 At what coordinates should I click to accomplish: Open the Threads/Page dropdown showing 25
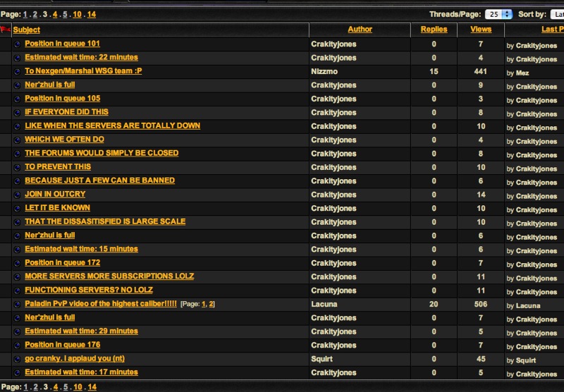pos(498,14)
